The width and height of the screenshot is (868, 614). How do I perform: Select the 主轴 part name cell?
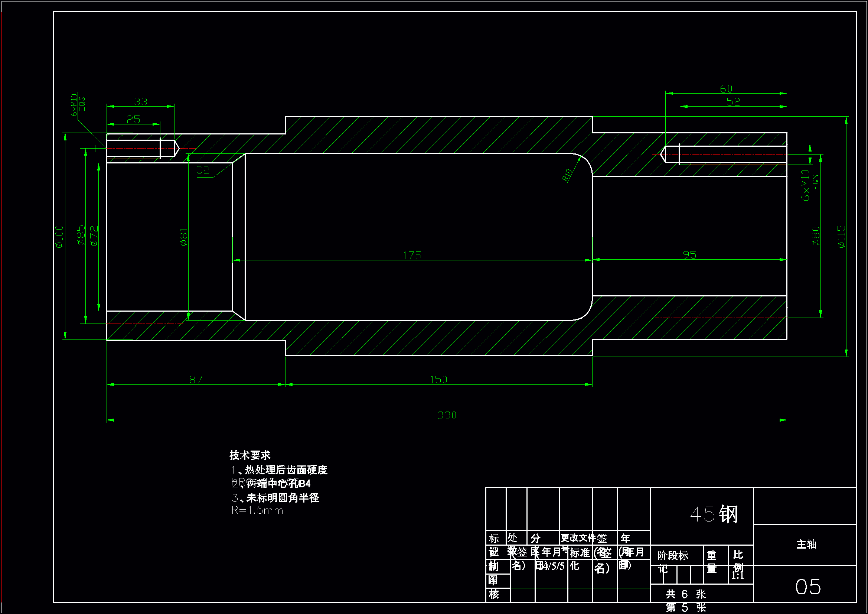[x=806, y=545]
